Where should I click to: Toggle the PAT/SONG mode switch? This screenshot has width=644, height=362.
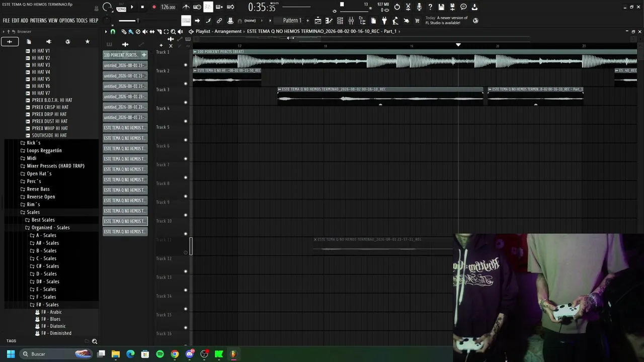(121, 7)
